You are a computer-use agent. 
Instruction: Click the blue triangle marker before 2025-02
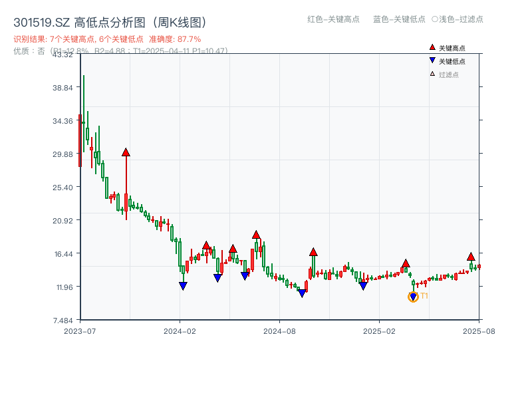click(x=364, y=286)
